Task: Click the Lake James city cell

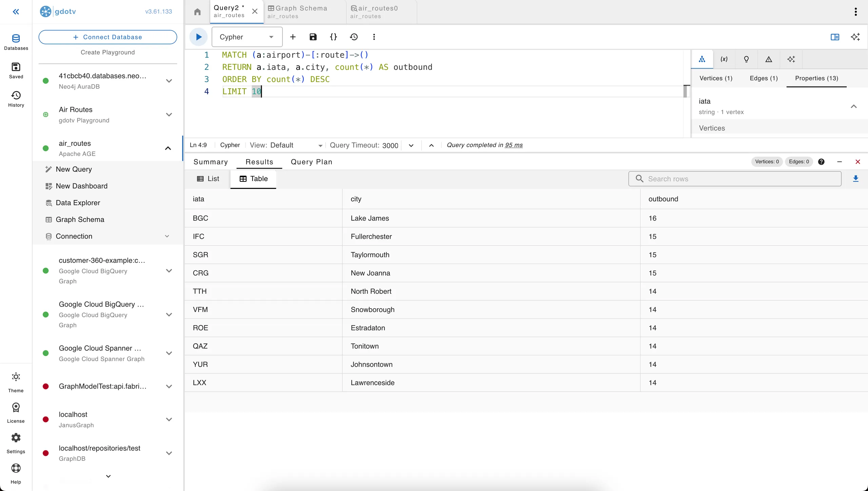Action: pos(491,218)
